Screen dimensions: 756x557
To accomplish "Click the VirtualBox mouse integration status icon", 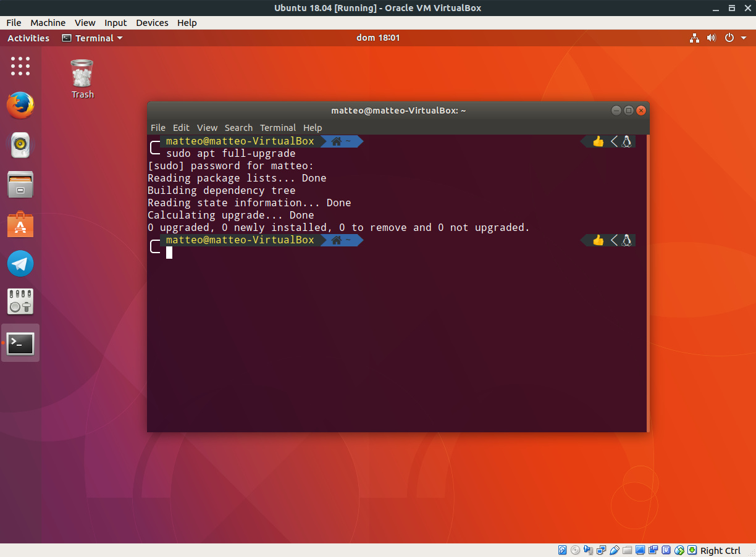I will 679,550.
